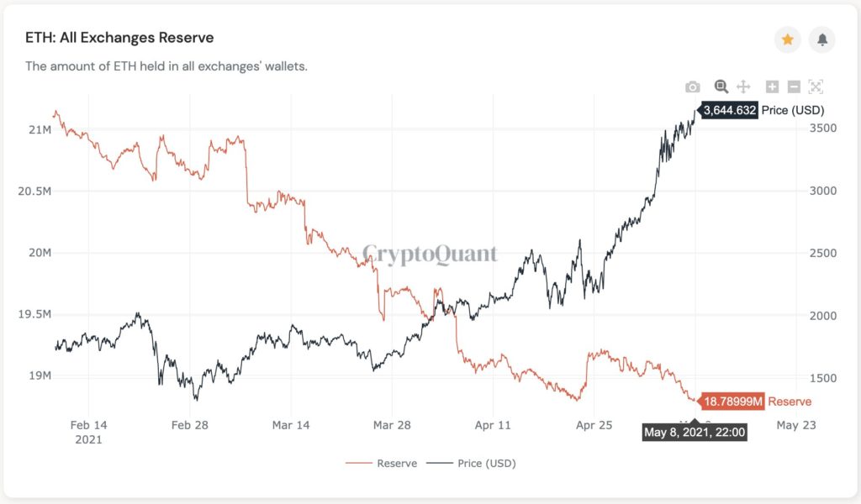Open the alert bell icon
Screen dimensions: 861x504
pos(821,39)
